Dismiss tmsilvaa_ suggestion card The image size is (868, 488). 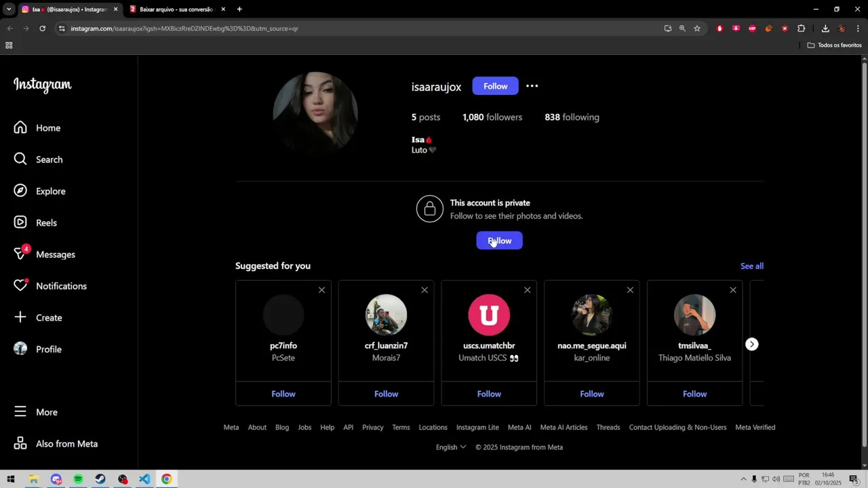733,290
